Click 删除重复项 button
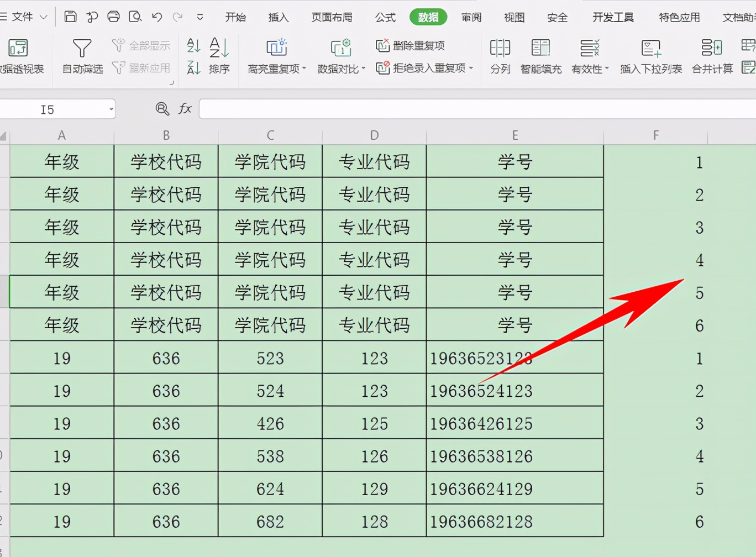 click(x=410, y=45)
